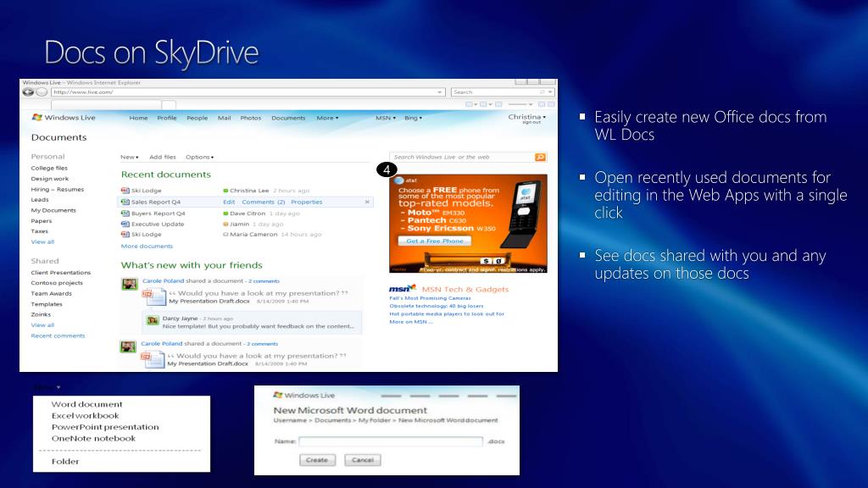
Task: Open the Christina account dropdown
Action: click(x=527, y=117)
